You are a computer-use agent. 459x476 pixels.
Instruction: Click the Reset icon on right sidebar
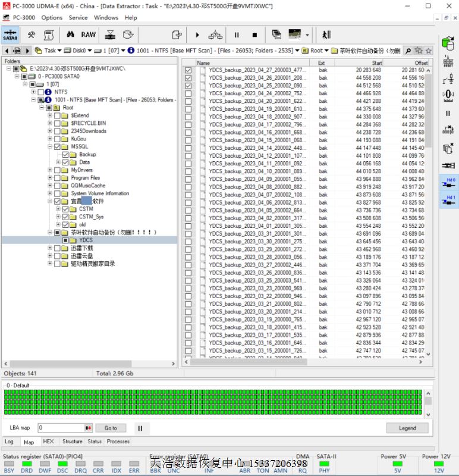click(x=448, y=61)
